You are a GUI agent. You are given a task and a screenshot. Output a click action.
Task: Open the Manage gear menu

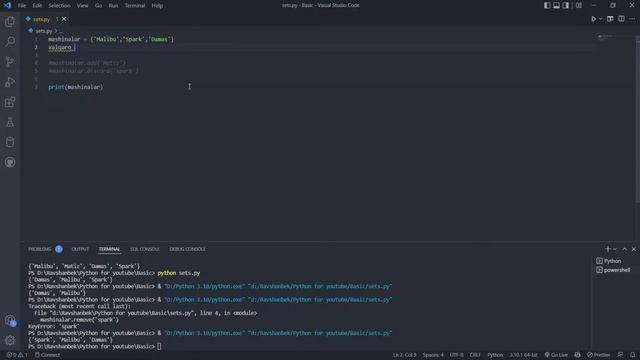(x=10, y=340)
